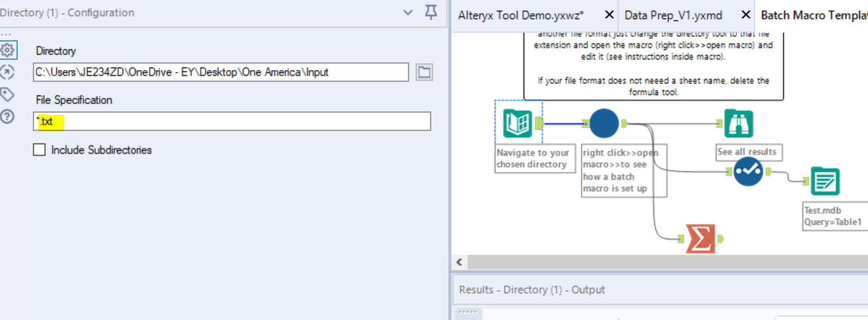Image resolution: width=868 pixels, height=320 pixels.
Task: Open the navigation arrows icon in sidebar
Action: pos(7,72)
